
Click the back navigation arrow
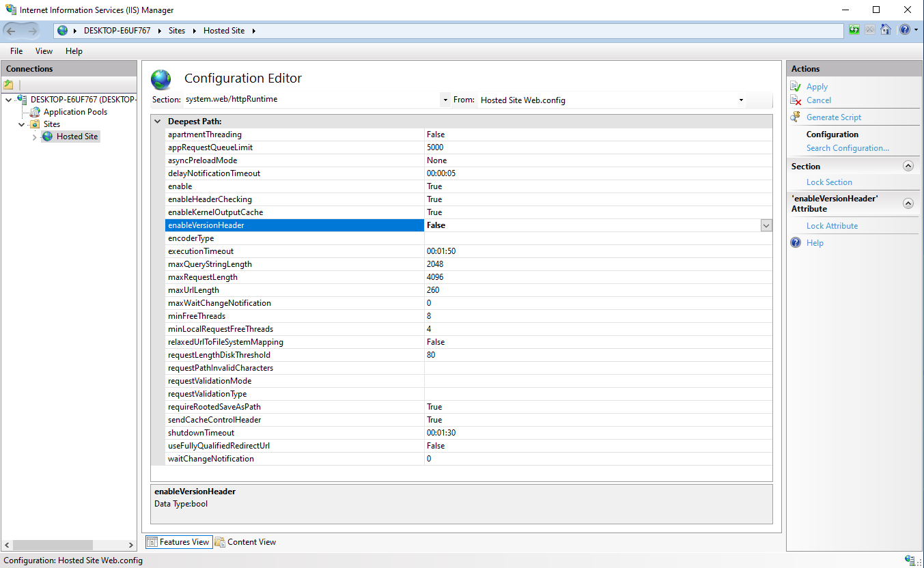(11, 30)
